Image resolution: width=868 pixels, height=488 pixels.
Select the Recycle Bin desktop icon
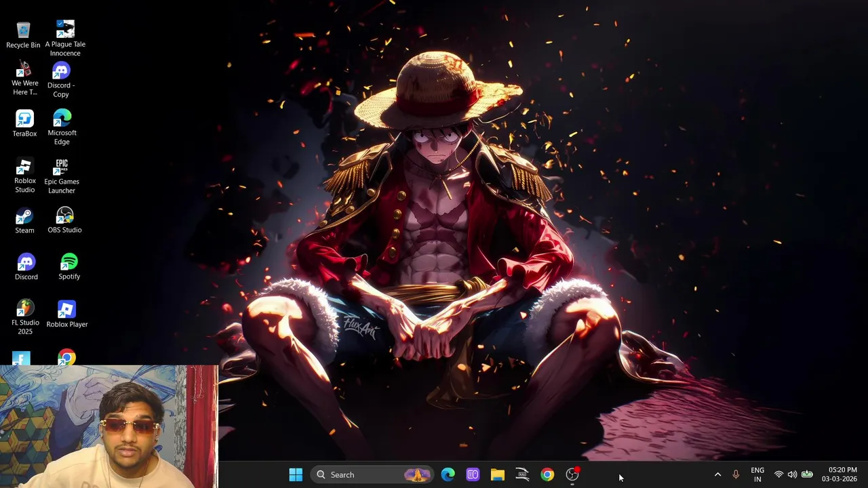coord(23,35)
